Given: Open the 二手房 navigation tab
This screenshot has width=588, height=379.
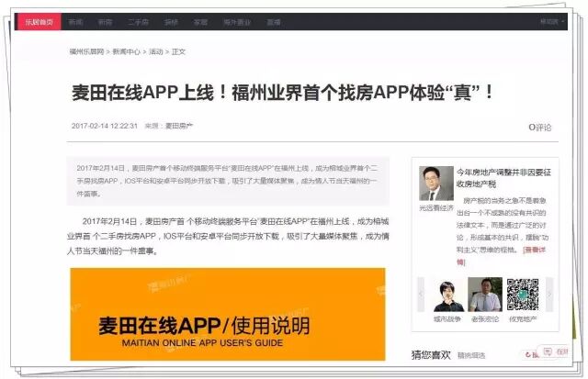Looking at the screenshot, I should point(138,21).
